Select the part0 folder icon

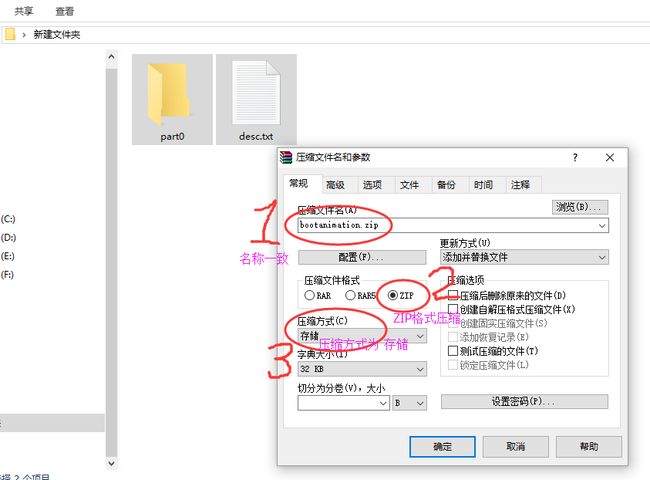(170, 94)
